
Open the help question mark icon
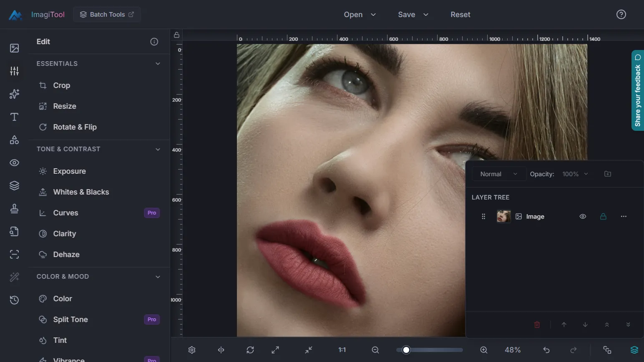click(621, 15)
